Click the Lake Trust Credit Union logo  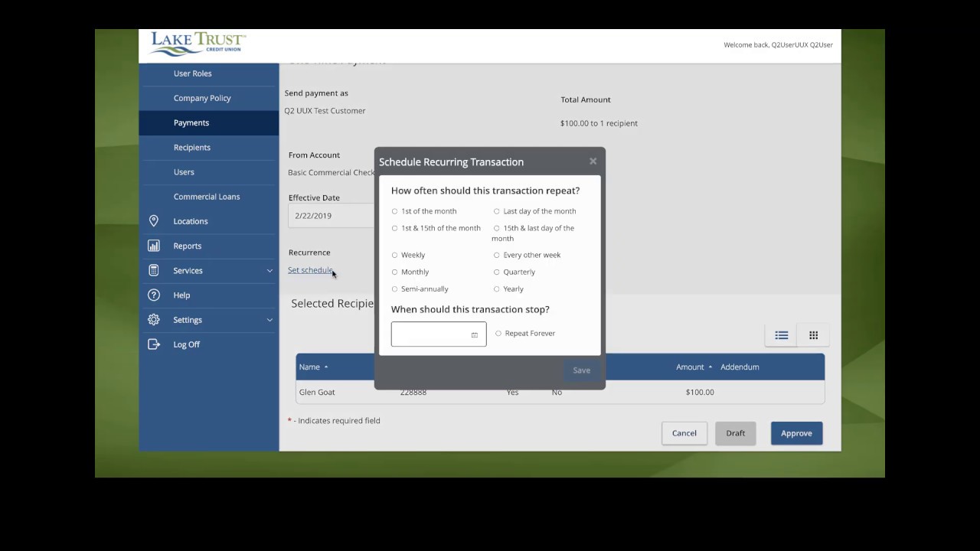coord(198,44)
